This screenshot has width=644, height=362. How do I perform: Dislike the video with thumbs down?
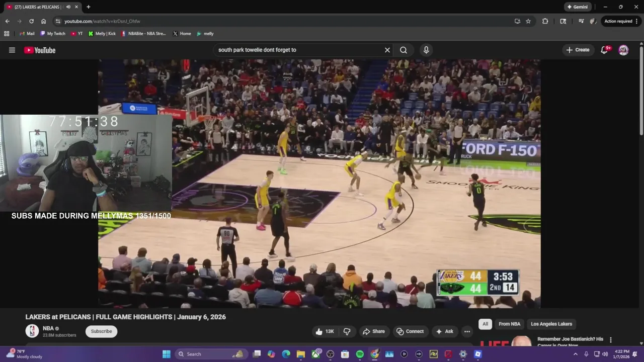point(347,331)
